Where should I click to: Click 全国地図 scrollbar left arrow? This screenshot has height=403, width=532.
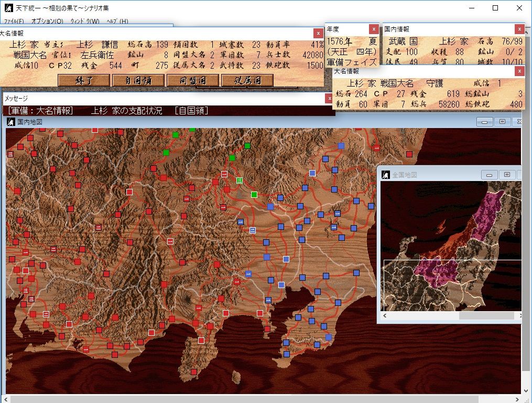click(x=384, y=316)
